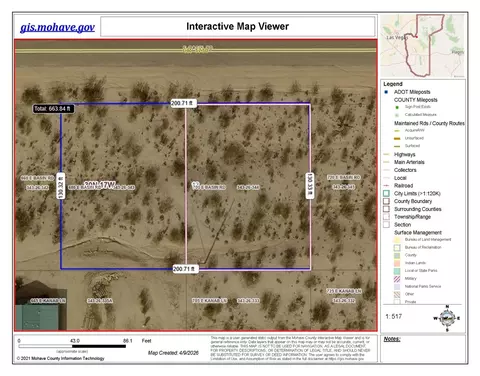Image resolution: width=480 pixels, height=376 pixels.
Task: Click the Indian Lands orange swatch
Action: coord(397,263)
